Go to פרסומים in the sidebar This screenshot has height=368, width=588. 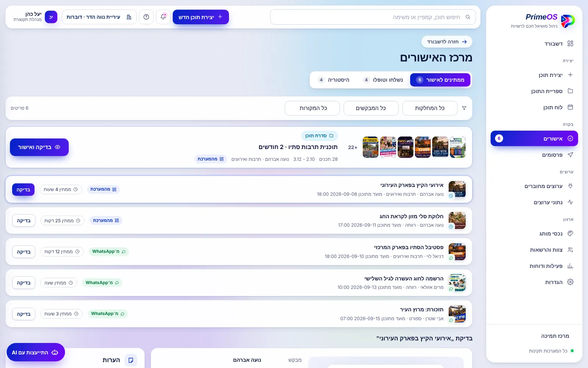click(534, 155)
